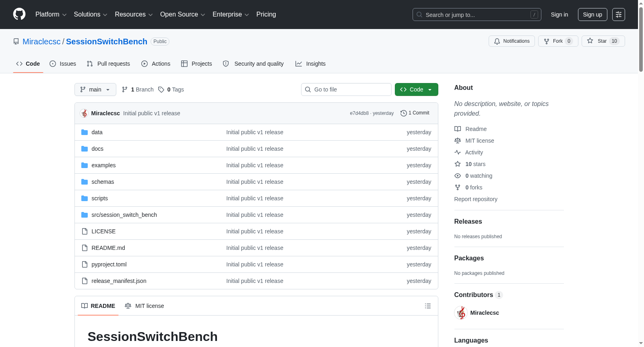Screen dimensions: 644x347
Task: Click the tag icon beside 0 Tags
Action: click(161, 89)
